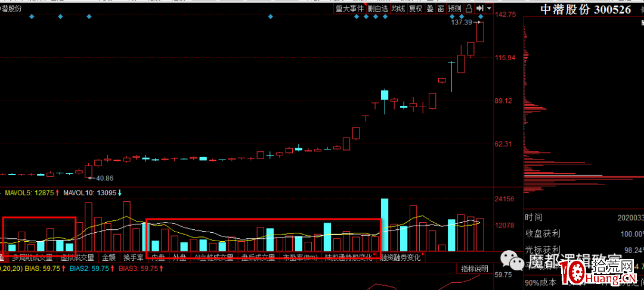This screenshot has height=290, width=644.
Task: Click the jump-to-end arrow icon
Action: (479, 8)
